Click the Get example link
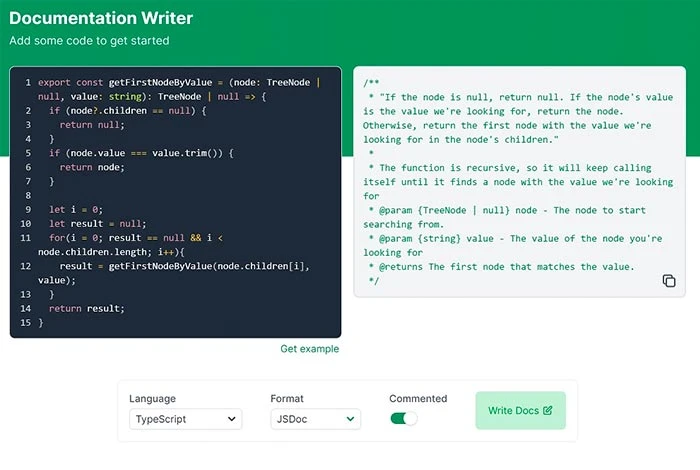 click(309, 349)
